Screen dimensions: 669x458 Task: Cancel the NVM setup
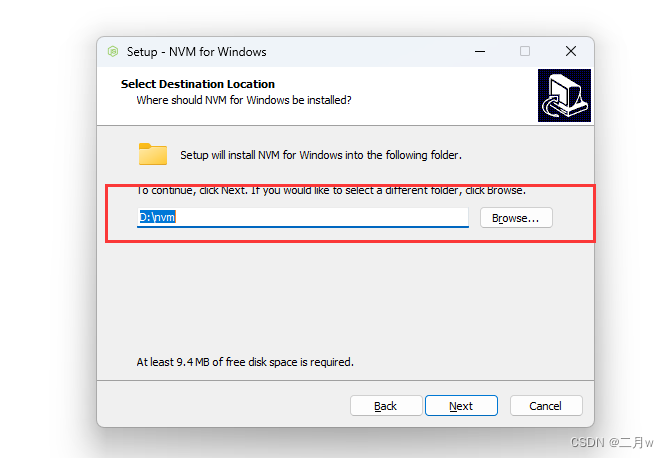pyautogui.click(x=546, y=405)
